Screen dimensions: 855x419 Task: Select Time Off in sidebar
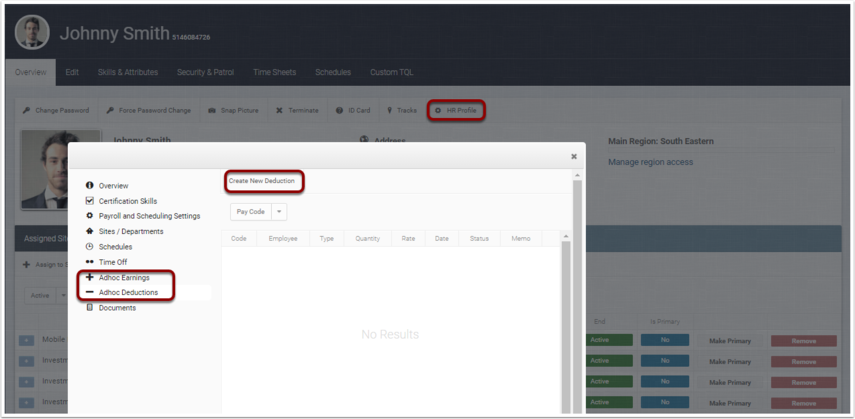coord(112,262)
